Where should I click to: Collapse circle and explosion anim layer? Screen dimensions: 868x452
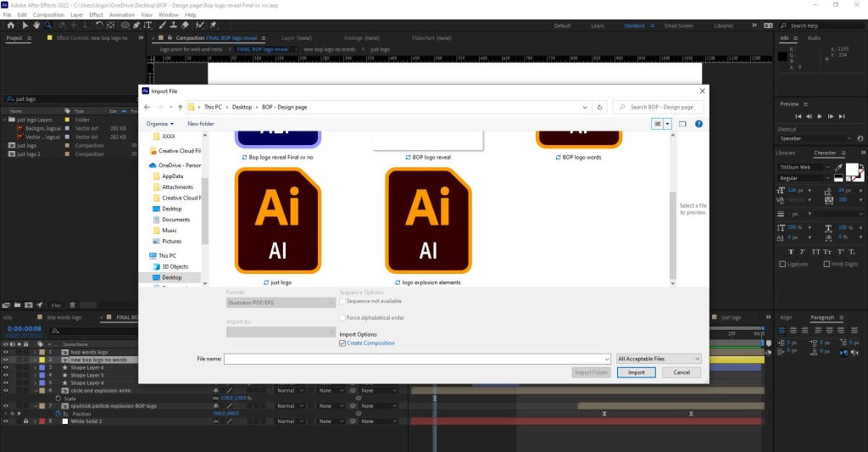[x=36, y=391]
